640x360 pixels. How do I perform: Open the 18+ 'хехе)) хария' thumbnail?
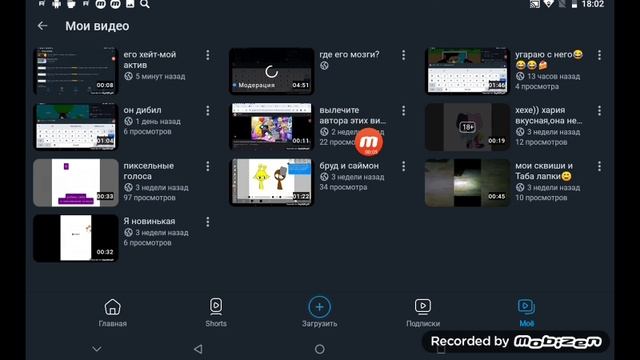(467, 127)
